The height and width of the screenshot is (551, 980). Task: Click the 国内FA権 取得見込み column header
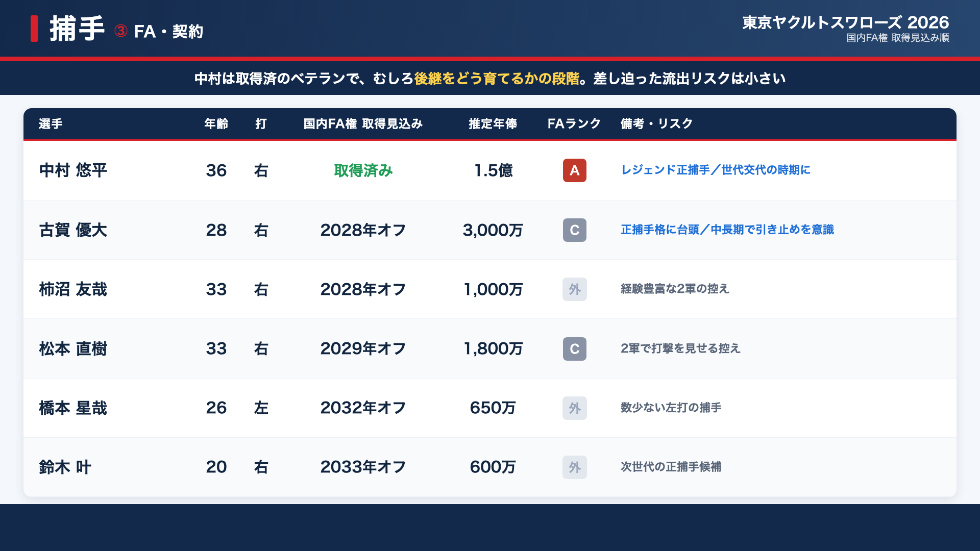[x=363, y=124]
